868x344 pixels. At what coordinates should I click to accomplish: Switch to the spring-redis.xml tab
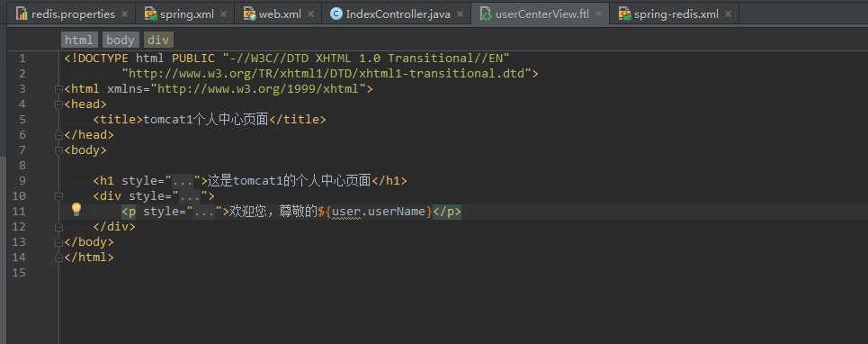pyautogui.click(x=676, y=14)
